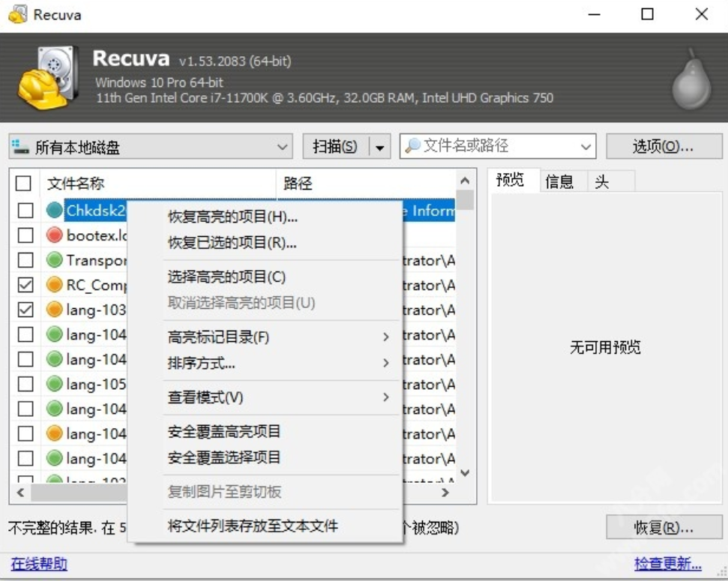The height and width of the screenshot is (581, 728).
Task: Click the red status dot beside bootex file
Action: tap(55, 235)
